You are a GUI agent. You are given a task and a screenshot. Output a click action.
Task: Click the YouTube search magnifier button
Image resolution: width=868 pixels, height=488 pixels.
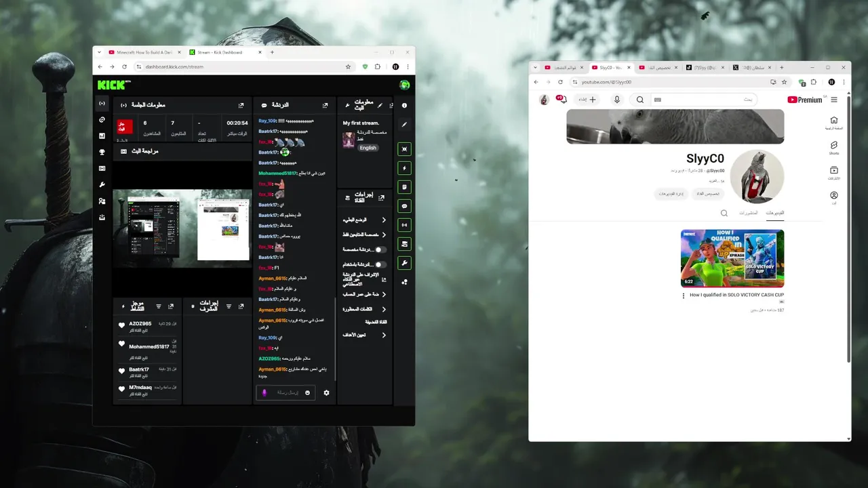[640, 100]
